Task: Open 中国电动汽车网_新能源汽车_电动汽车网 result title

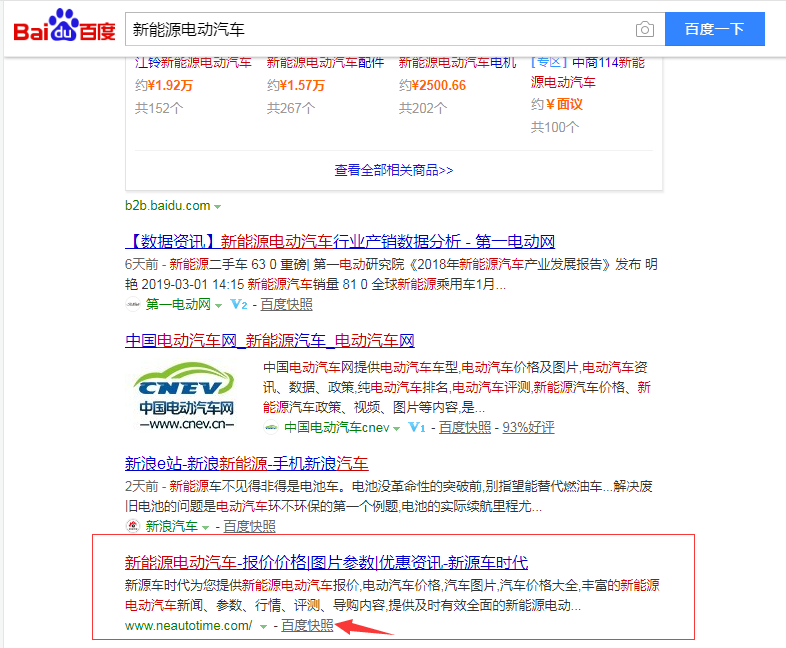Action: click(x=270, y=341)
